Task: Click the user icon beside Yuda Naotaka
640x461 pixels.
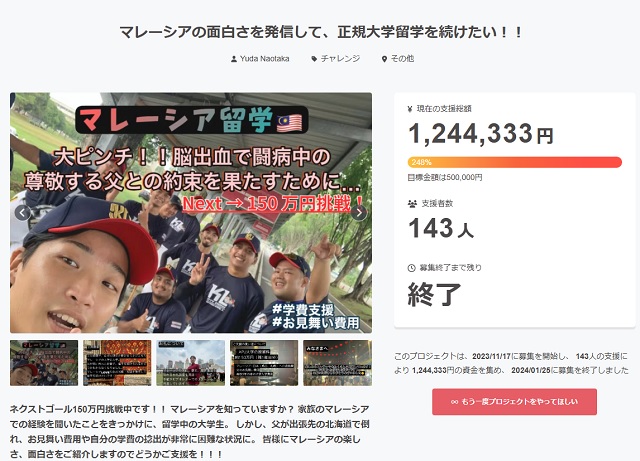Action: click(234, 59)
